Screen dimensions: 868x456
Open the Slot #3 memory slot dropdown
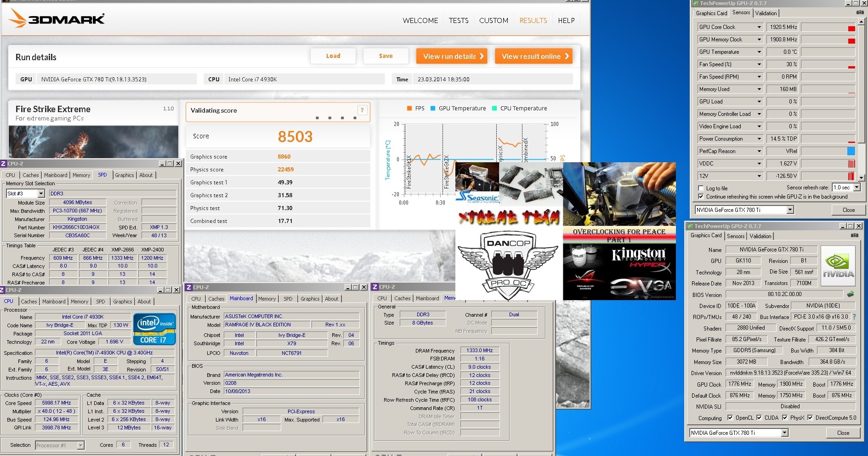pyautogui.click(x=41, y=194)
